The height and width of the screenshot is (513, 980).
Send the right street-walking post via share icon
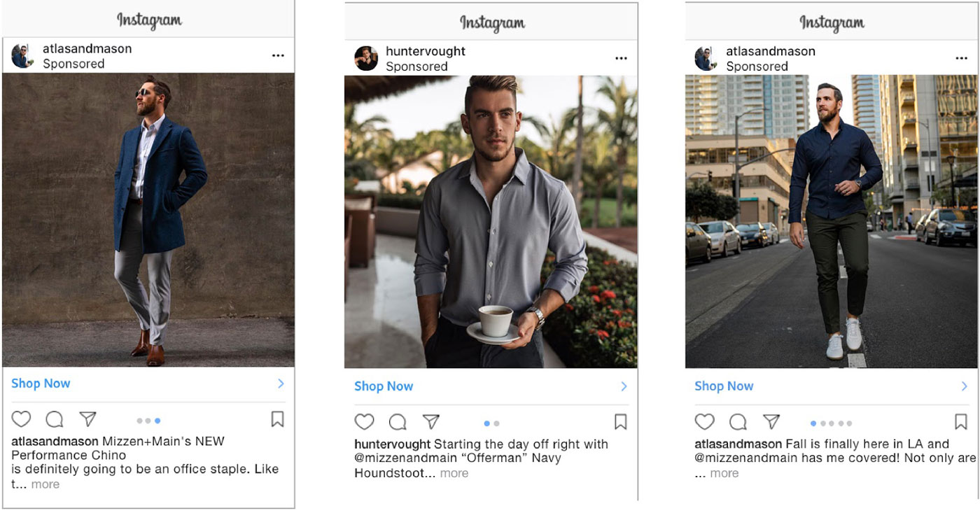pyautogui.click(x=771, y=422)
